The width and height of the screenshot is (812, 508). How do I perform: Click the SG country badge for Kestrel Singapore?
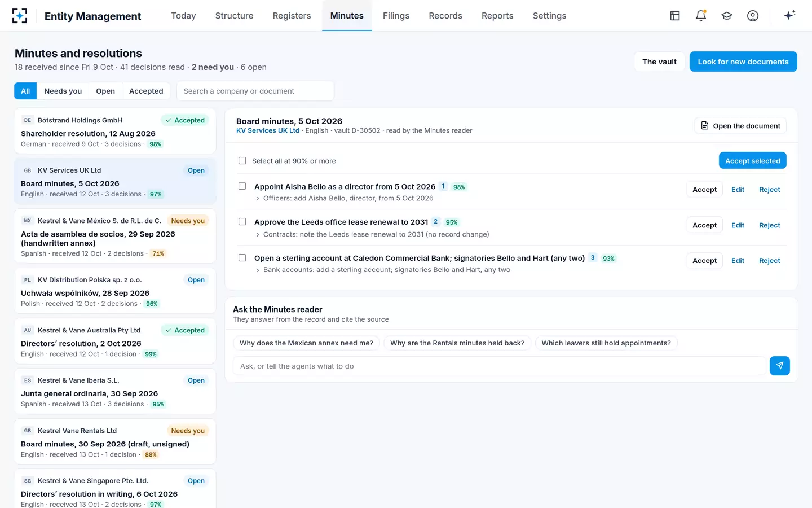(28, 481)
